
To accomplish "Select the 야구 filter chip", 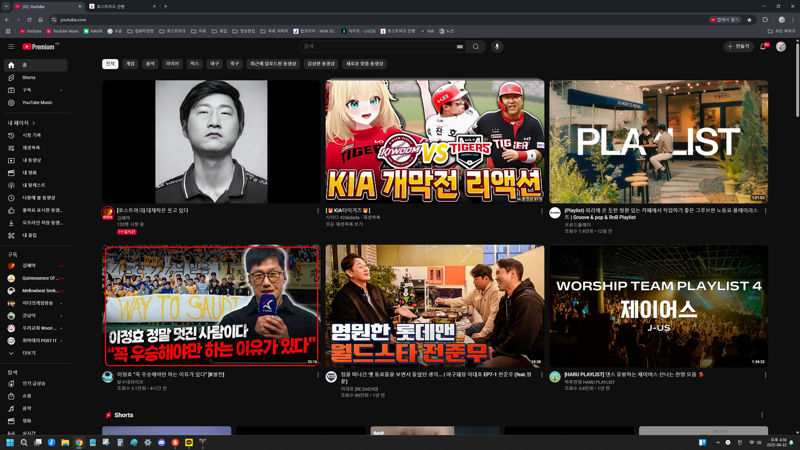I will click(214, 64).
